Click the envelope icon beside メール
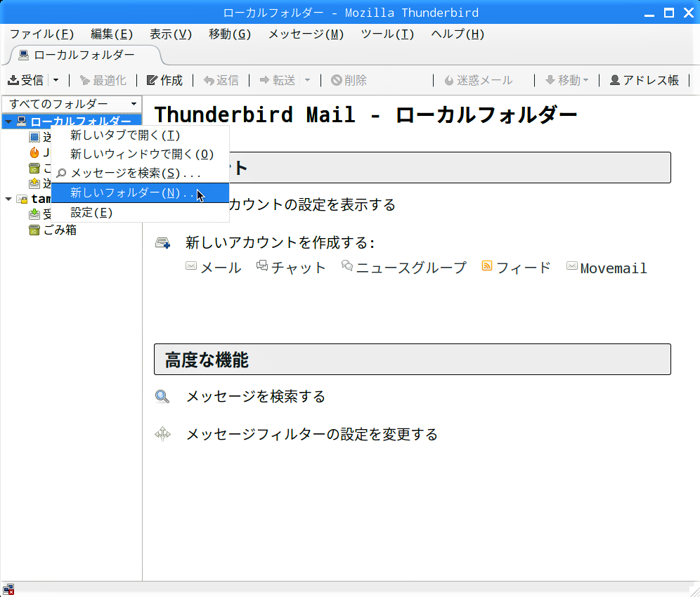Screen dimensions: 700x597 click(x=191, y=266)
